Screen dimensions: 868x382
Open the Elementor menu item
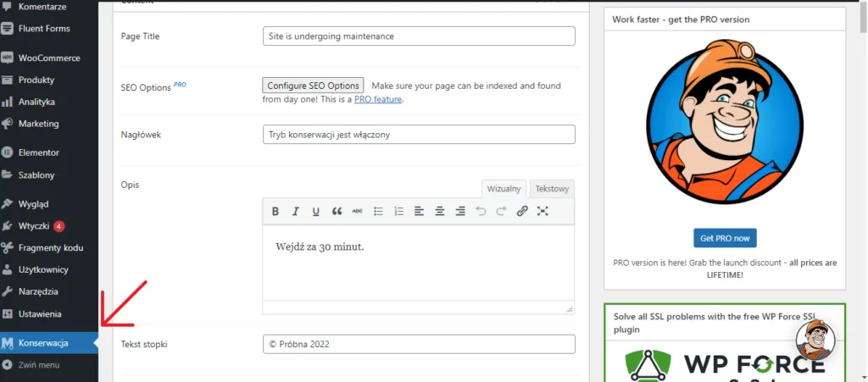(39, 152)
